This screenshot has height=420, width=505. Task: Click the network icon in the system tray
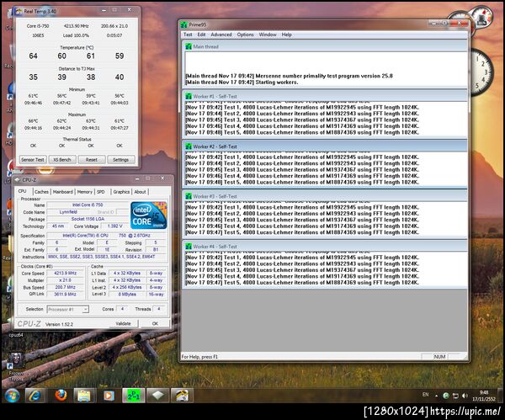coord(455,396)
